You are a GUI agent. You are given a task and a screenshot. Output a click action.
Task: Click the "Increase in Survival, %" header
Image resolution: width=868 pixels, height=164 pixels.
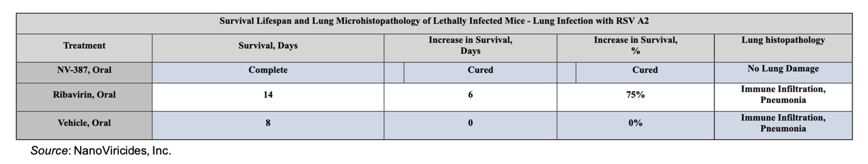(x=635, y=46)
